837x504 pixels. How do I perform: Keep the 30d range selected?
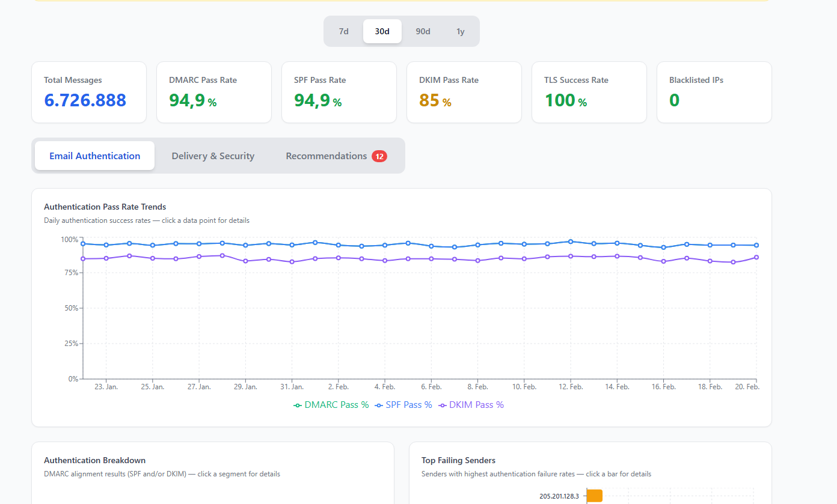point(382,31)
